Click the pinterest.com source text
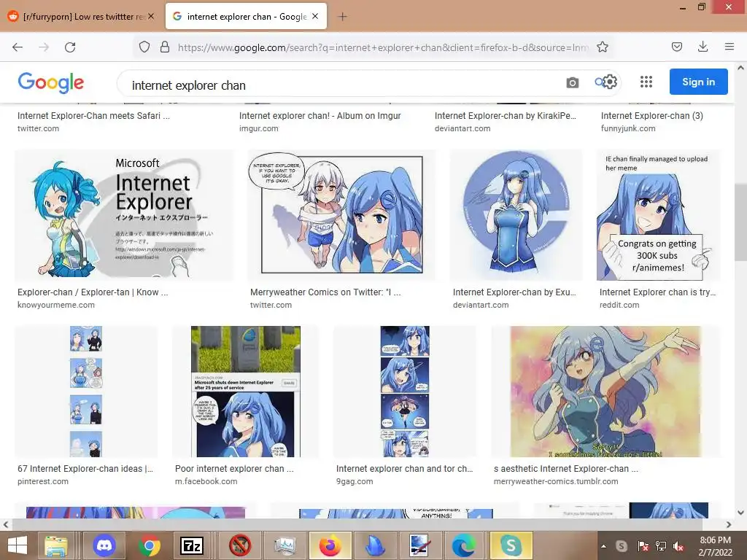The width and height of the screenshot is (747, 560). click(43, 481)
